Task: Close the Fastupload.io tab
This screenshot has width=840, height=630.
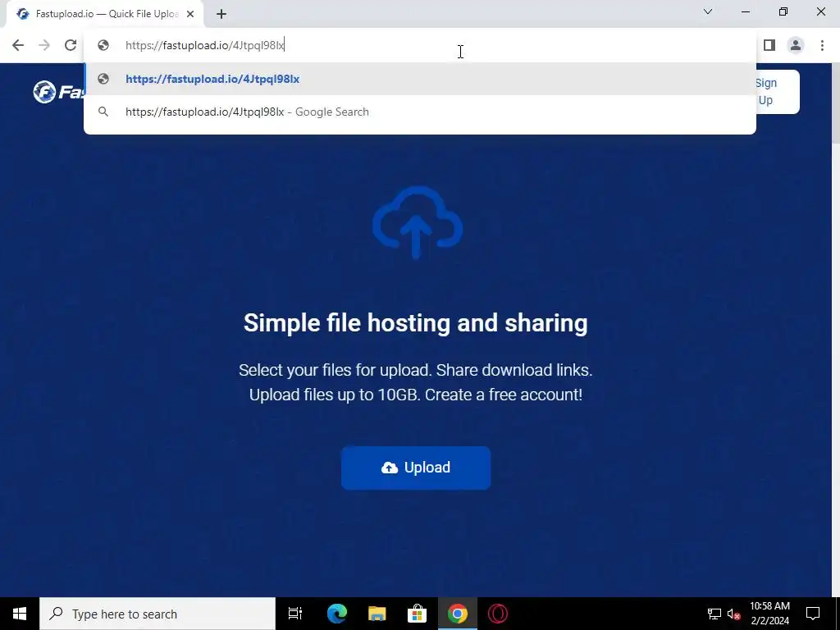Action: coord(190,14)
